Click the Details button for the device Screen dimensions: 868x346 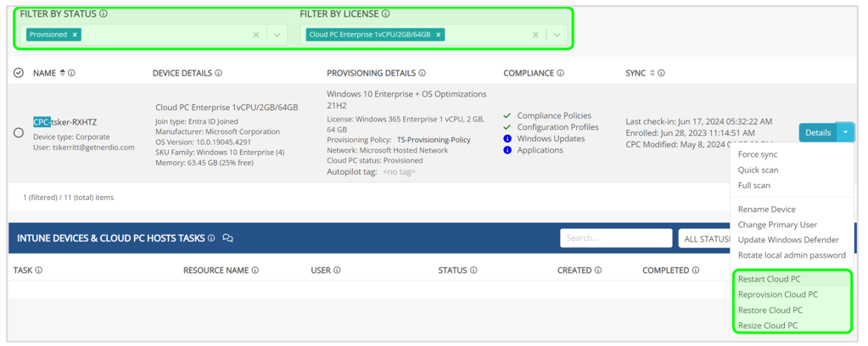(817, 132)
